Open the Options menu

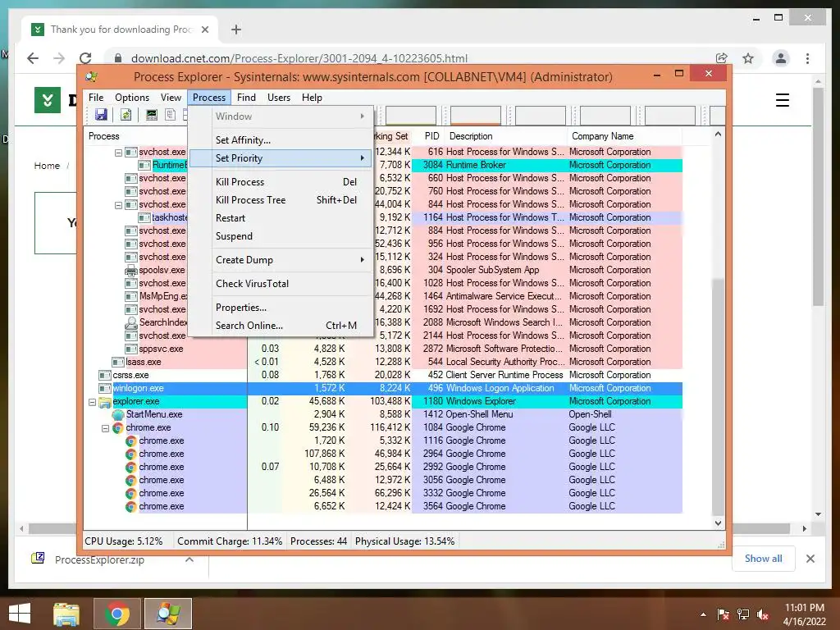pos(132,98)
